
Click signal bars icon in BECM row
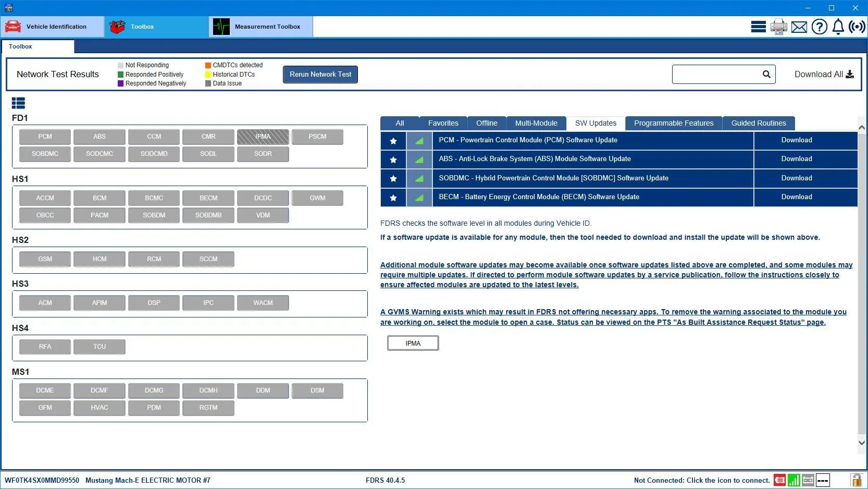(419, 198)
